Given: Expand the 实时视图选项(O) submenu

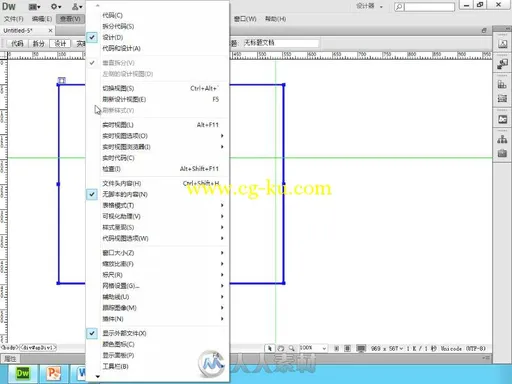Looking at the screenshot, I should click(x=157, y=136).
